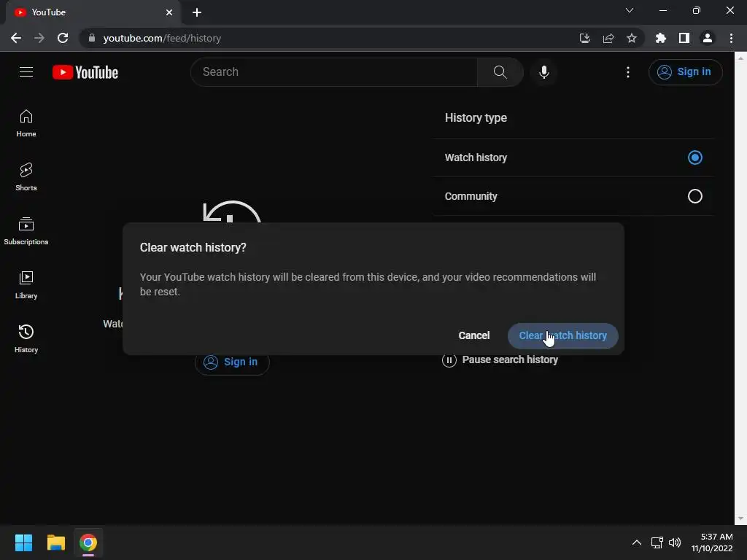The height and width of the screenshot is (560, 747).
Task: Open Subscriptions from sidebar
Action: tap(26, 231)
